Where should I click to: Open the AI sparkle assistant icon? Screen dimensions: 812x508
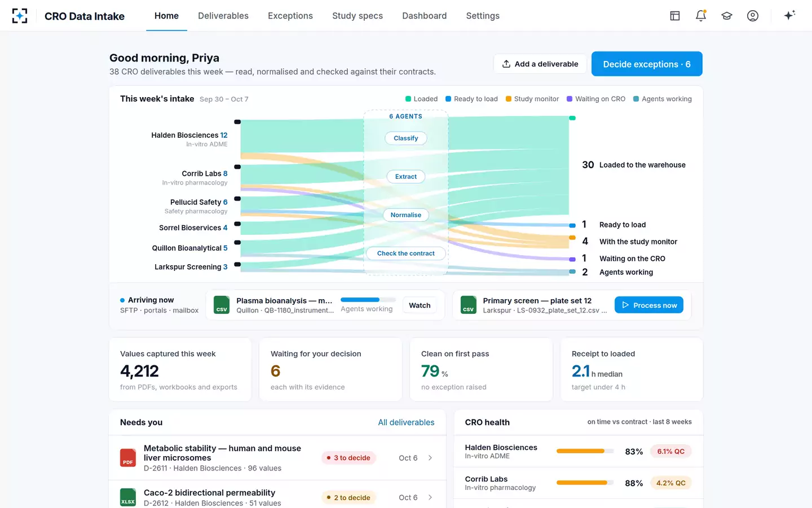click(x=789, y=15)
